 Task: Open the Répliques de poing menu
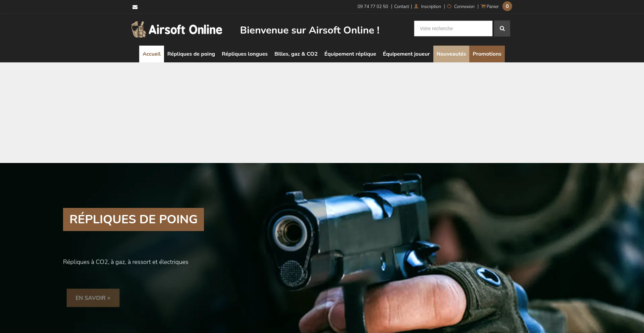(x=191, y=54)
